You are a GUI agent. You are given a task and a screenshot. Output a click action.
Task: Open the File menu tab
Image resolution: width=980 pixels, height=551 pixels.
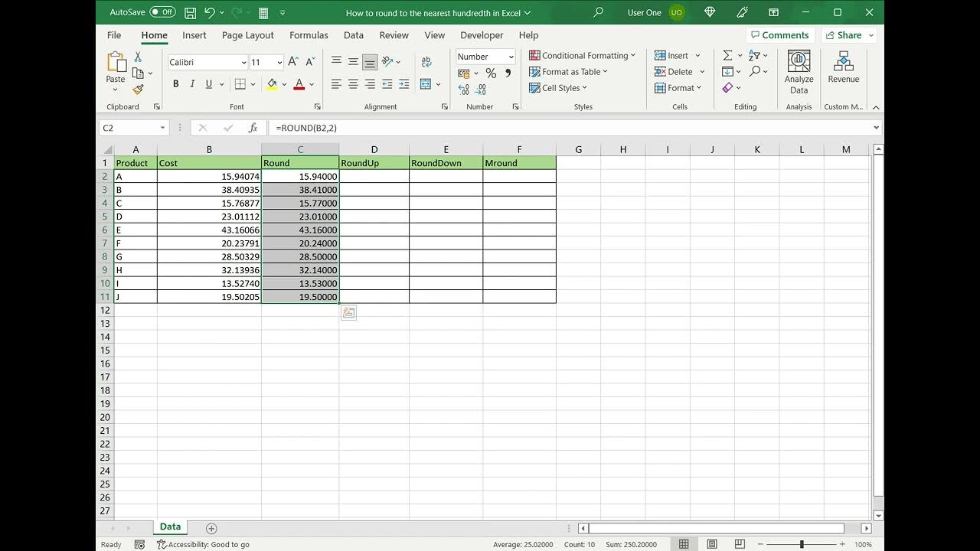[x=114, y=35]
